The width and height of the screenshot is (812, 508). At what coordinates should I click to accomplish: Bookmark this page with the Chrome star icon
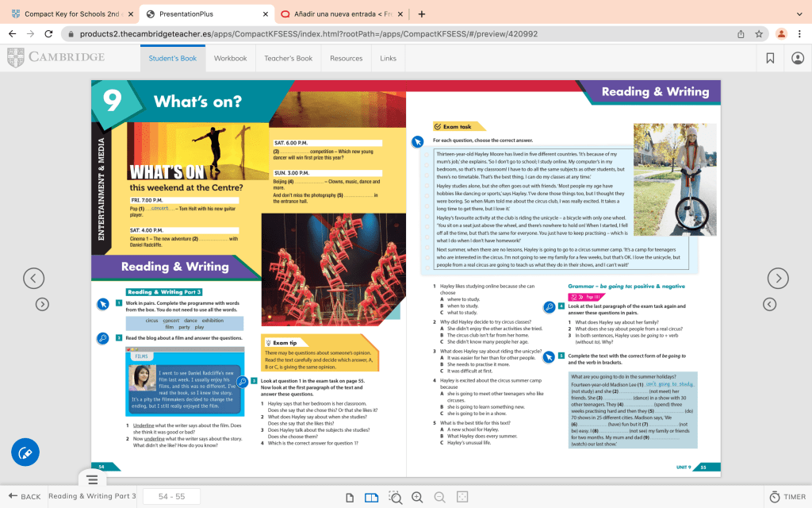coord(759,34)
